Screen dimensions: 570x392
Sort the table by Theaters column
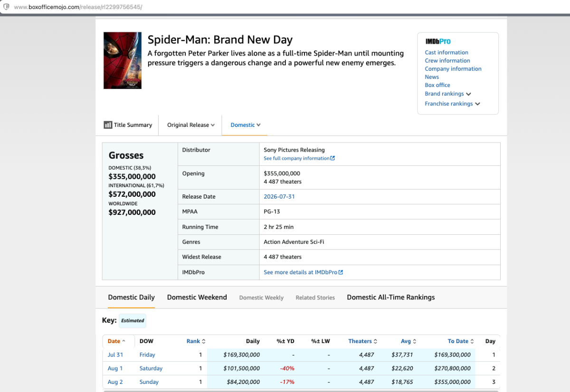[x=362, y=341]
